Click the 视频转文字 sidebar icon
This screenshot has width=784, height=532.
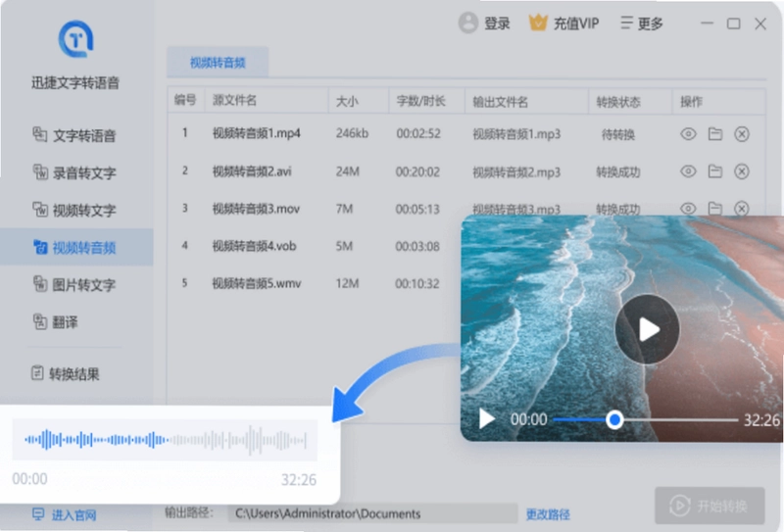39,209
